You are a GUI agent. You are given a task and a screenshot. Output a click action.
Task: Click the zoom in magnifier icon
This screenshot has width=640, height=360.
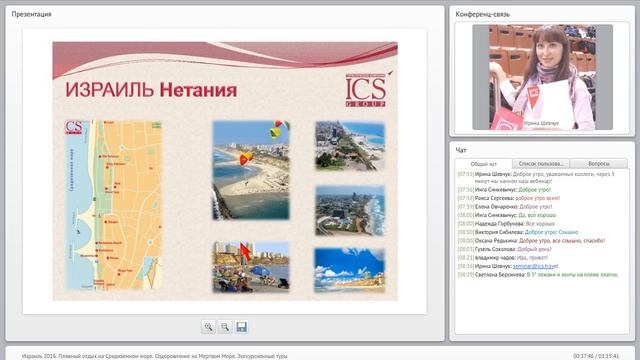coord(209,327)
